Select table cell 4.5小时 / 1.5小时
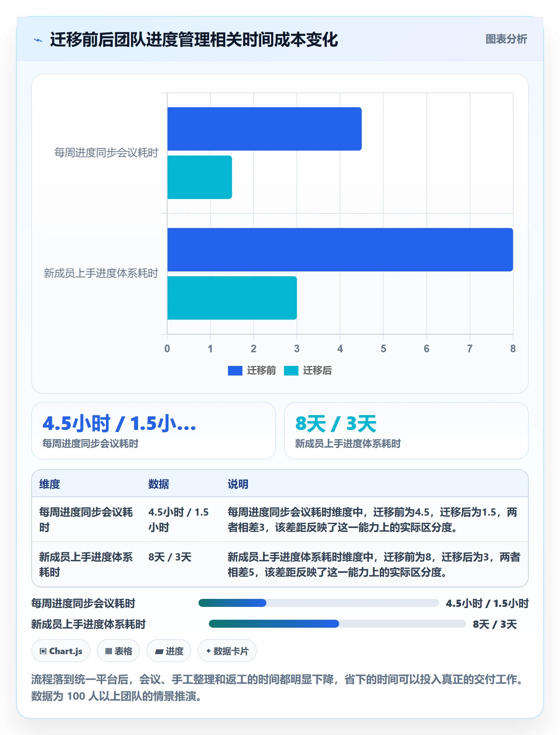 point(179,520)
